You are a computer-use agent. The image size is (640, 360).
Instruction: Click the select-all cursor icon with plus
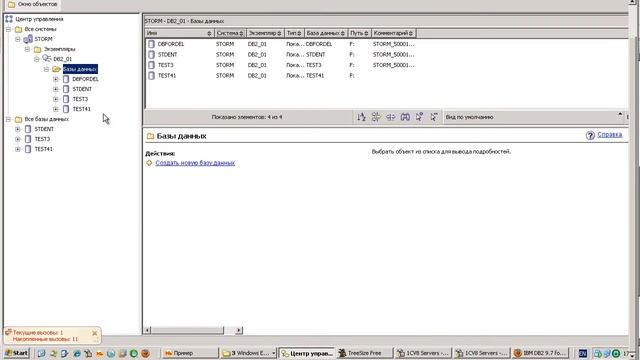(x=419, y=117)
